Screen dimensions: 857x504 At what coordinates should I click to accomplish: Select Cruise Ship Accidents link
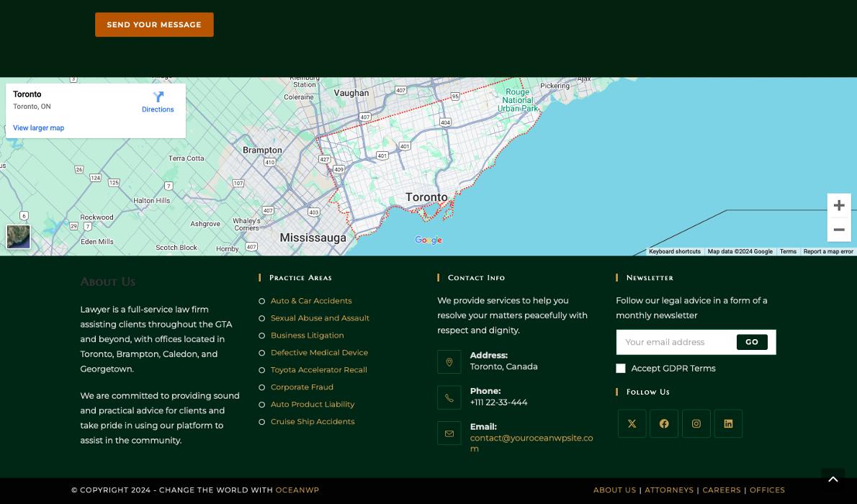(313, 422)
